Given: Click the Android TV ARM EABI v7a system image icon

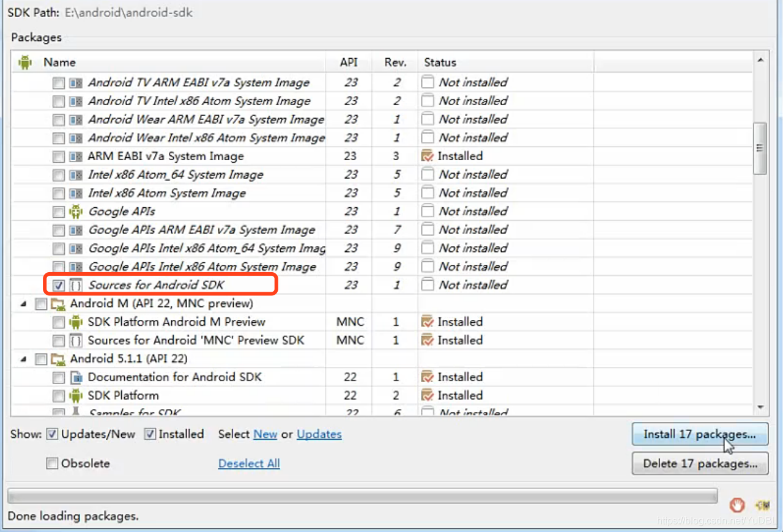Looking at the screenshot, I should click(76, 83).
